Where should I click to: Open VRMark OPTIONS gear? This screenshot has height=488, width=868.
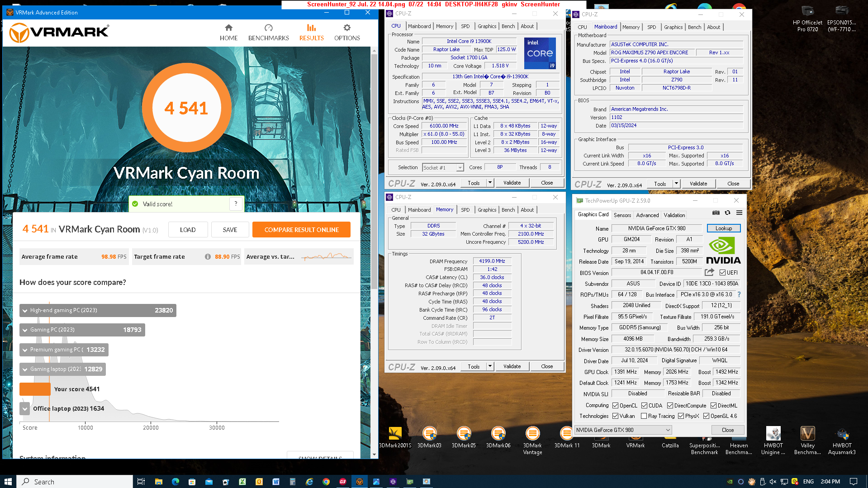coord(347,33)
